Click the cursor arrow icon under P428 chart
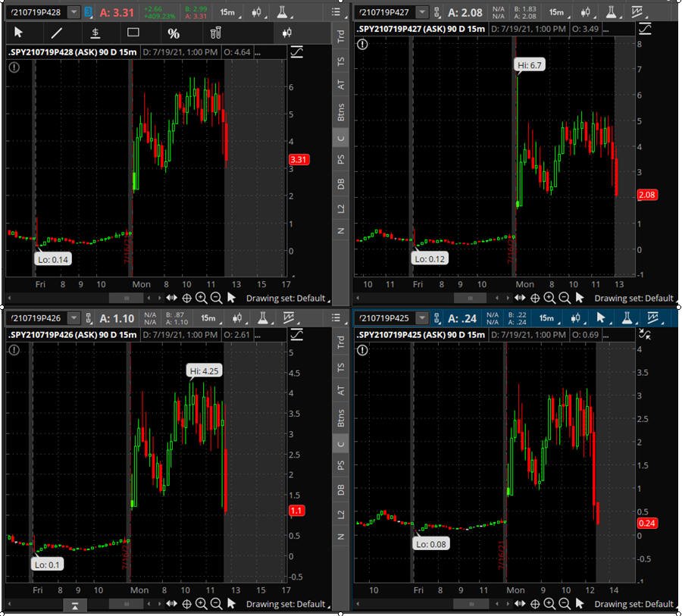The height and width of the screenshot is (616, 682). click(231, 298)
